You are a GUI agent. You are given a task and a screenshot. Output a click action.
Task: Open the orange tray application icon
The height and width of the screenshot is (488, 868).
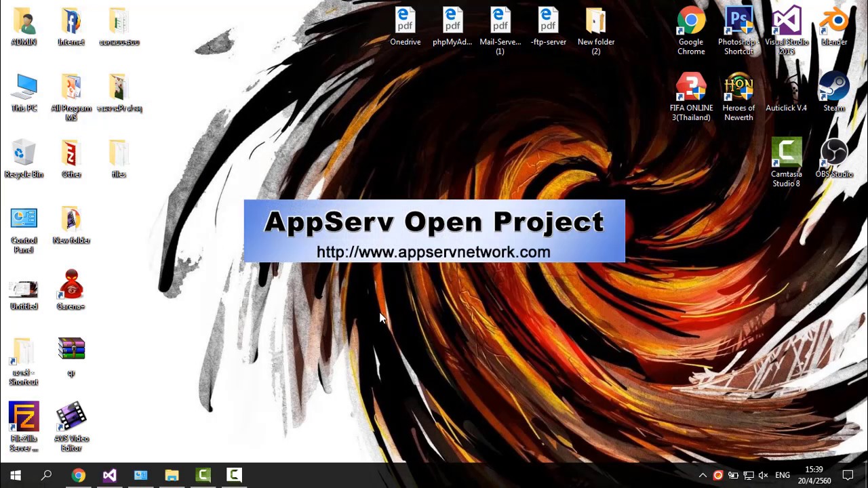tap(717, 475)
